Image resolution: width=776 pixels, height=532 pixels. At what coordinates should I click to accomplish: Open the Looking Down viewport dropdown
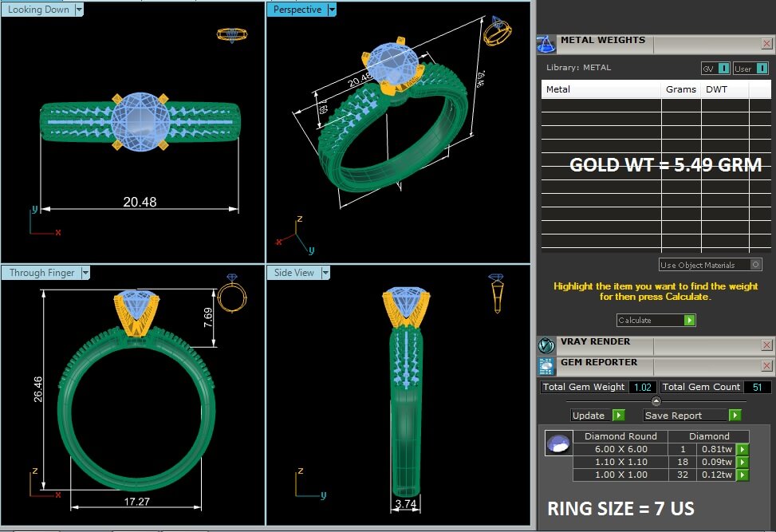point(78,10)
